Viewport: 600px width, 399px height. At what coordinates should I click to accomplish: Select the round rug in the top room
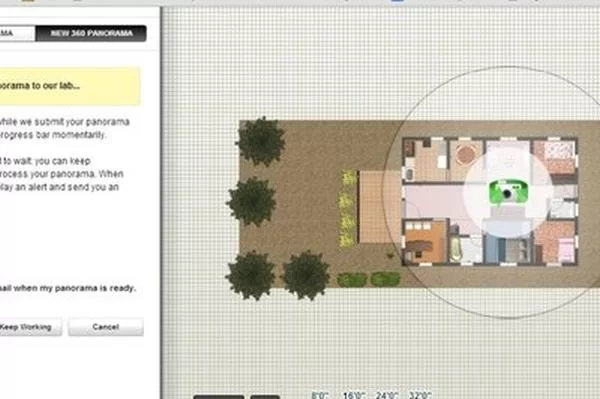pyautogui.click(x=466, y=154)
